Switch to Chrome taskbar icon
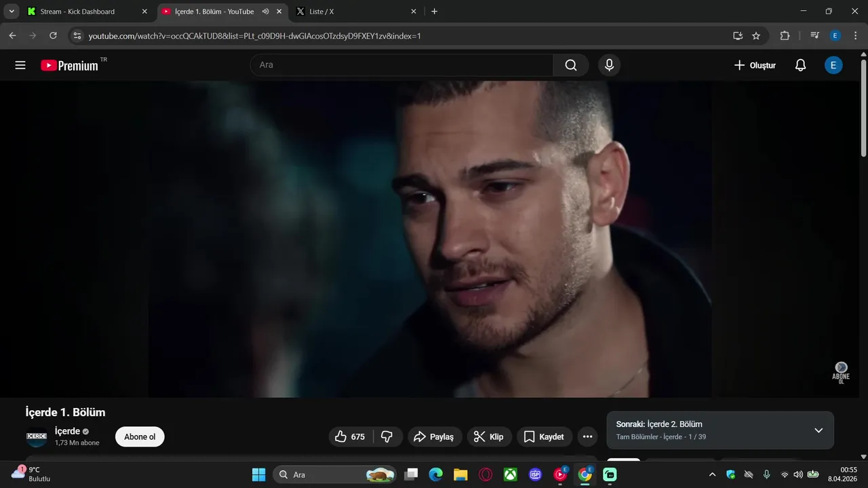The height and width of the screenshot is (488, 868). pos(585,474)
